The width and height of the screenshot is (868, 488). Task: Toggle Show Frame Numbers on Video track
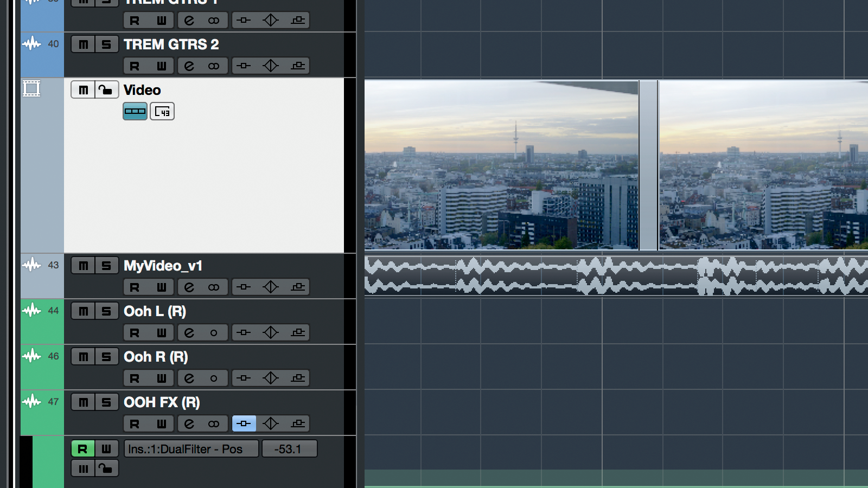click(x=162, y=111)
